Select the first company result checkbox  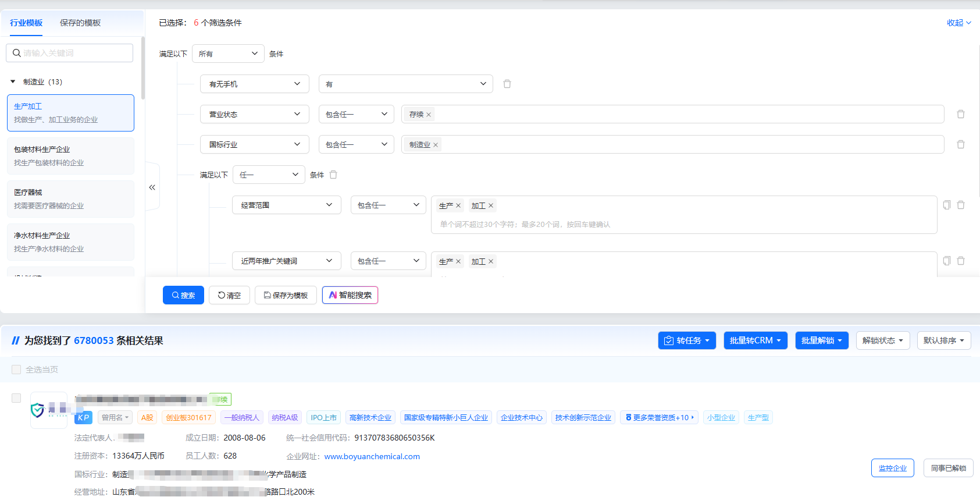tap(16, 398)
